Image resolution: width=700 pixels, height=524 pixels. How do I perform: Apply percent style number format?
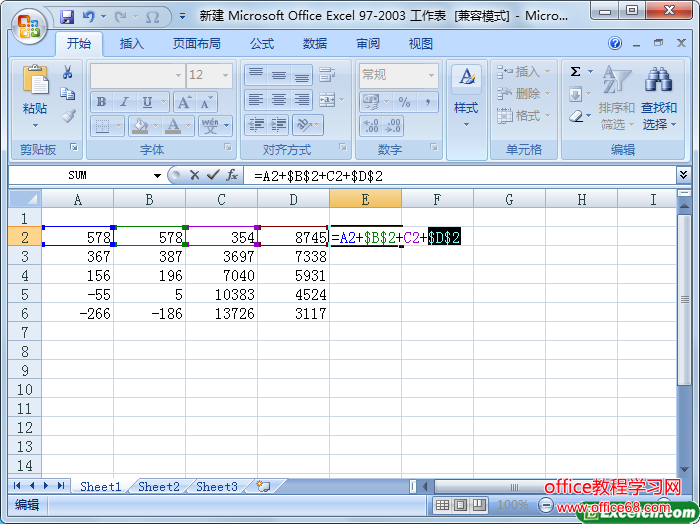tap(404, 102)
